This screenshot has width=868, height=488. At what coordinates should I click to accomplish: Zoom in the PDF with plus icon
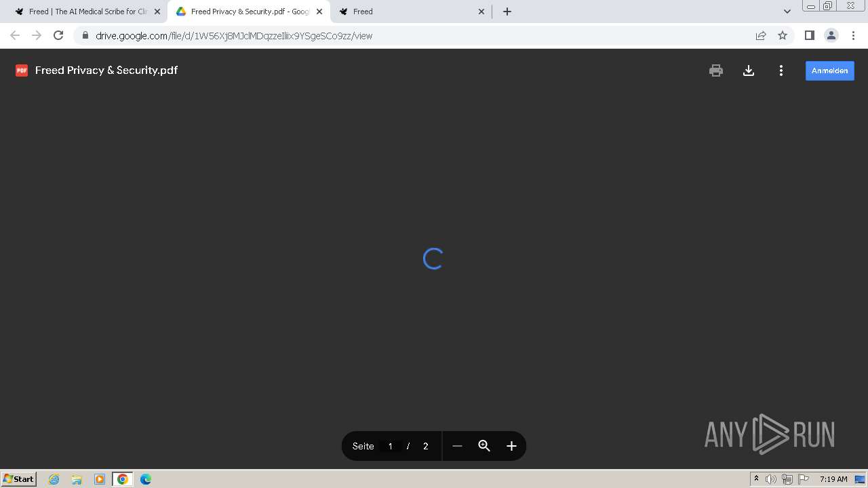(511, 446)
